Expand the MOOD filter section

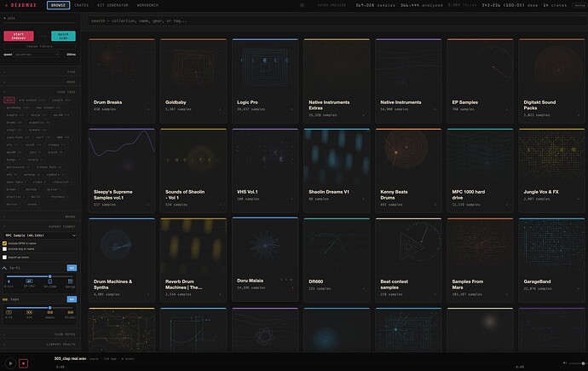pos(40,82)
